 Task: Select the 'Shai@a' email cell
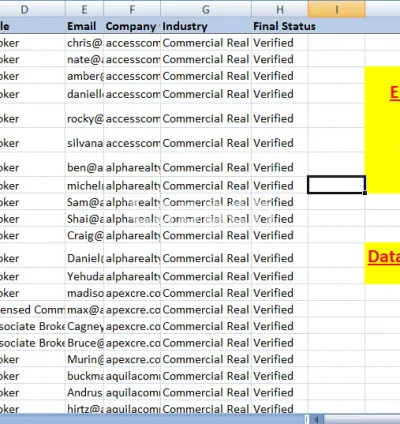click(x=84, y=219)
